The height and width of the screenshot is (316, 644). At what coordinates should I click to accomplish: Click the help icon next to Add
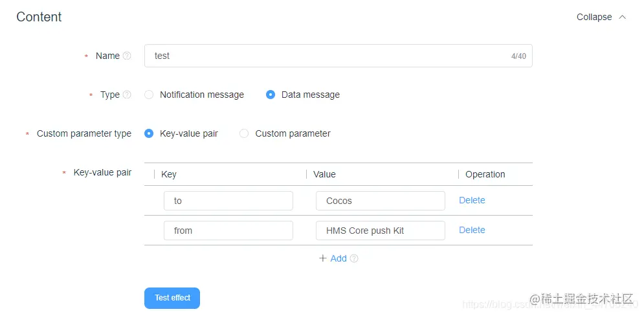point(354,258)
